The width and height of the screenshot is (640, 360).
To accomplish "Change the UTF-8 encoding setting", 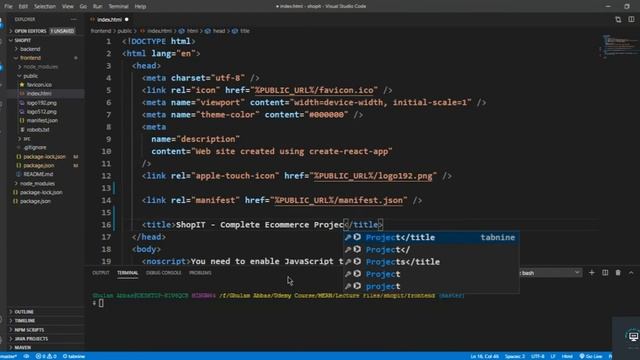I will (537, 356).
